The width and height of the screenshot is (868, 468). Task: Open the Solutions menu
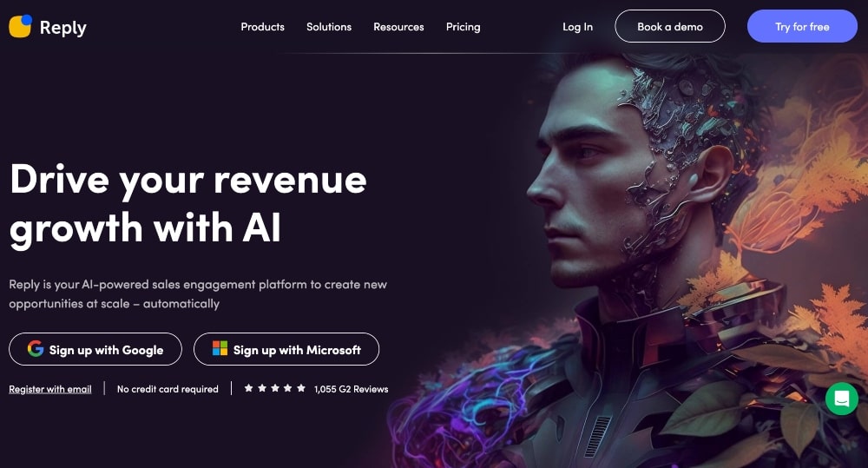329,27
